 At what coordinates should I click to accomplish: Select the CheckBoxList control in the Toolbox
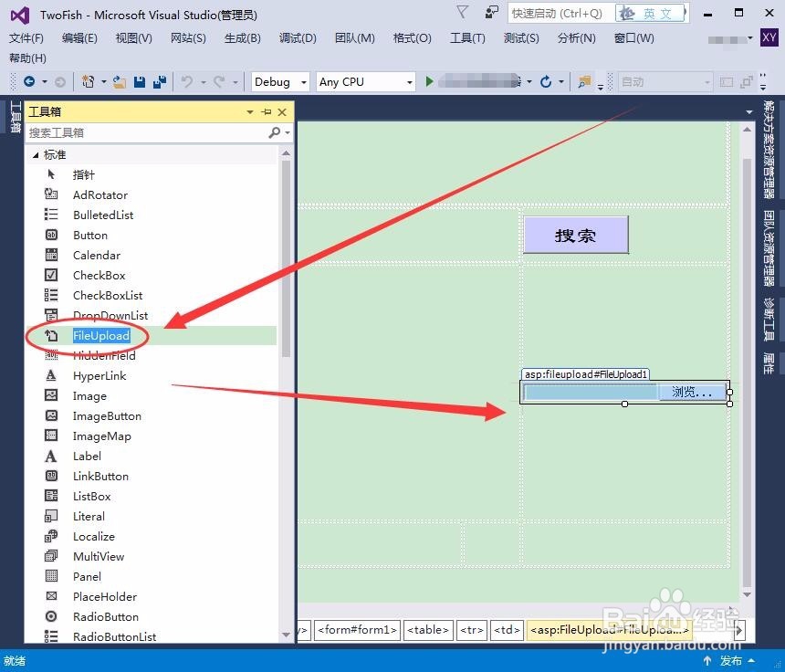click(x=107, y=295)
